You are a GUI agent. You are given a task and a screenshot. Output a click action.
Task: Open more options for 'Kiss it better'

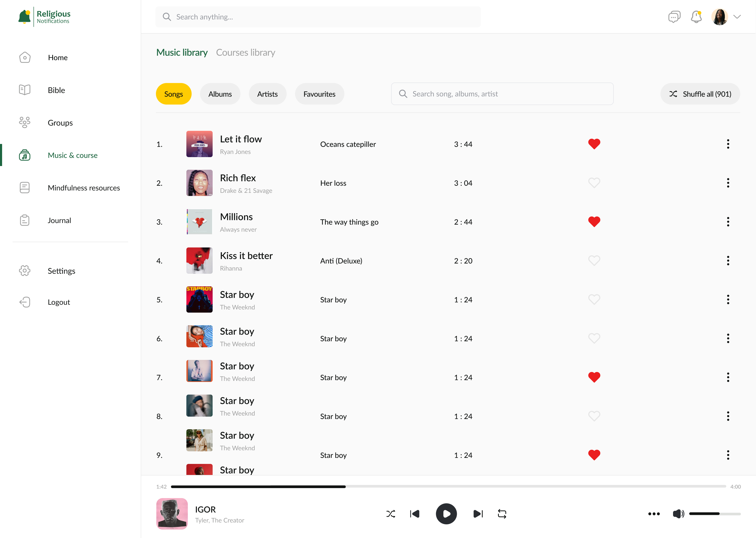729,260
